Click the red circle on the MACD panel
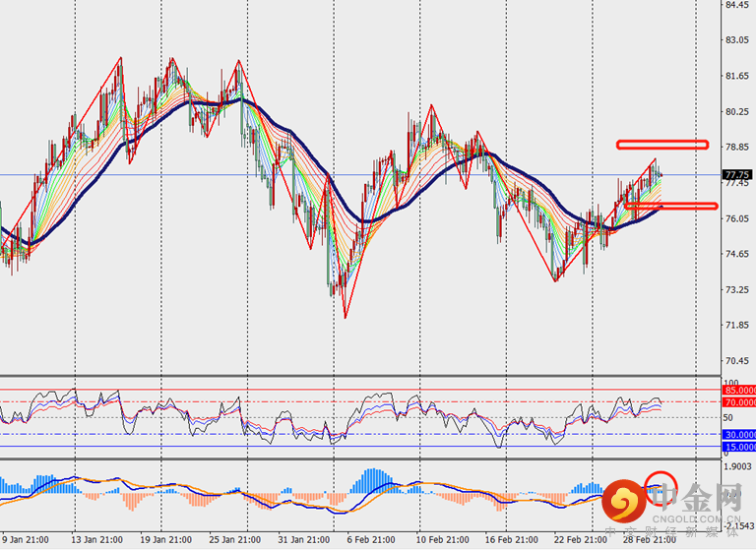Screen dimensions: 756x550 click(x=662, y=485)
